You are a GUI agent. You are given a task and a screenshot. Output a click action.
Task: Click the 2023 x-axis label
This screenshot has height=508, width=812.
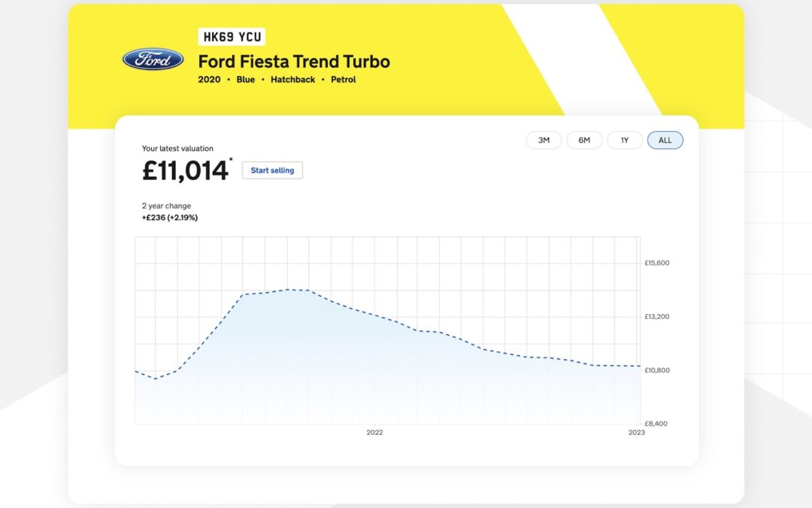pos(637,432)
